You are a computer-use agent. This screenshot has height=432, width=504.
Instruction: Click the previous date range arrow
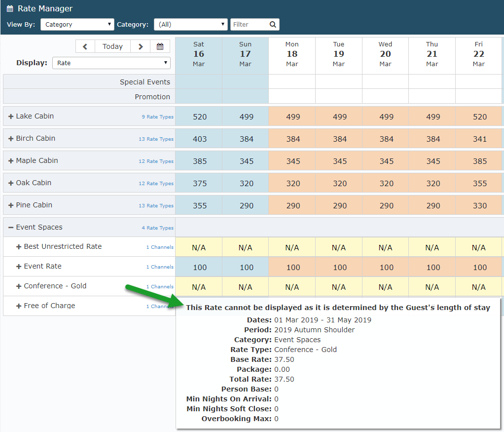(85, 46)
